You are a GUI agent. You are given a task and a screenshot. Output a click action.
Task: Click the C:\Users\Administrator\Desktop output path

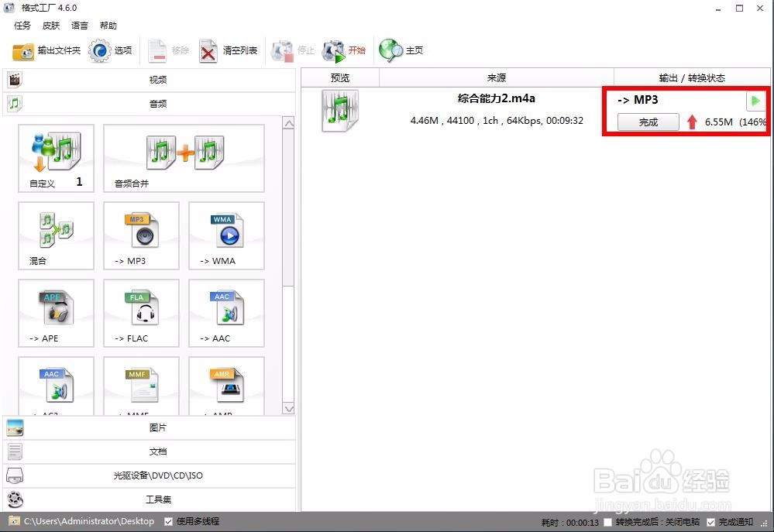point(89,521)
